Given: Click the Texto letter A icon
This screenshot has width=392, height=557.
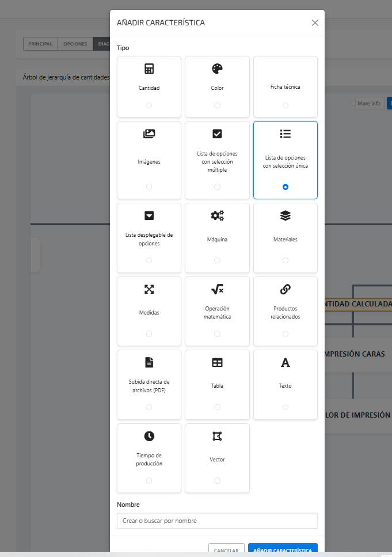Looking at the screenshot, I should [x=286, y=362].
